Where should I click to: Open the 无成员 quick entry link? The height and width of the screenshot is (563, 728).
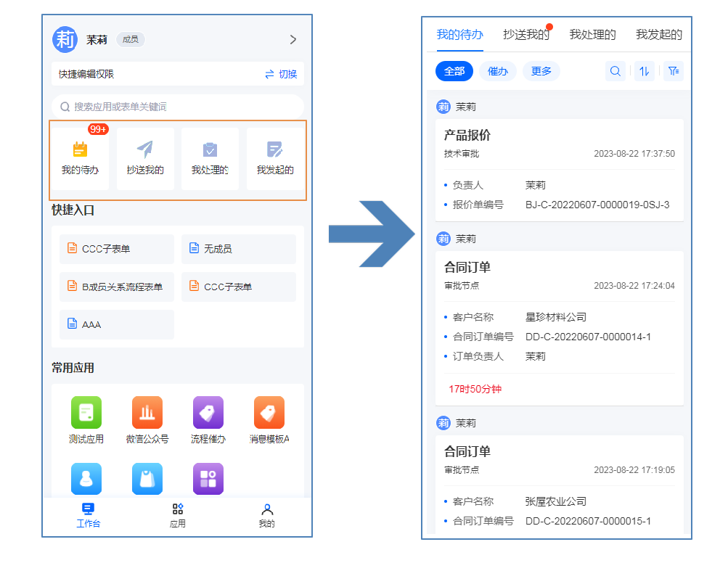click(238, 249)
